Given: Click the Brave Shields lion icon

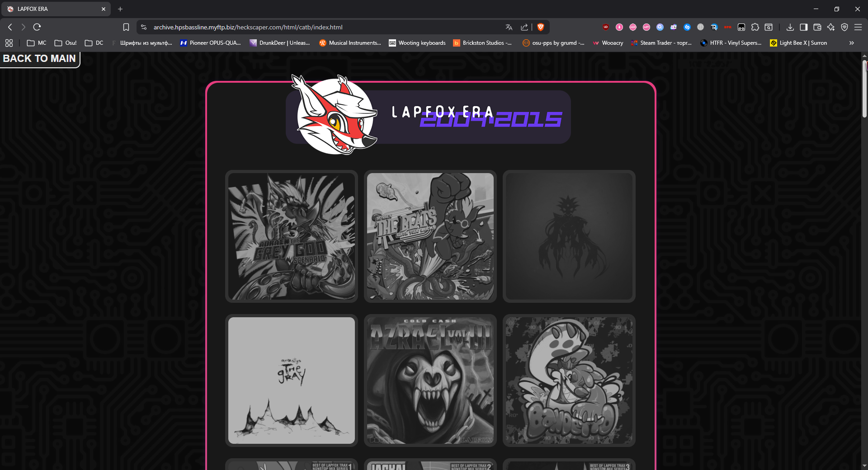Looking at the screenshot, I should pyautogui.click(x=540, y=27).
